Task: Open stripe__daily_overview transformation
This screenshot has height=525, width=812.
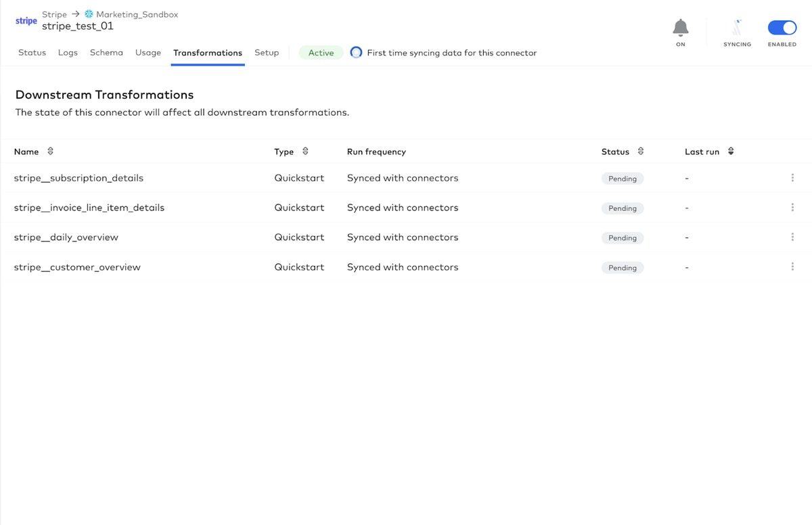Action: pyautogui.click(x=66, y=237)
